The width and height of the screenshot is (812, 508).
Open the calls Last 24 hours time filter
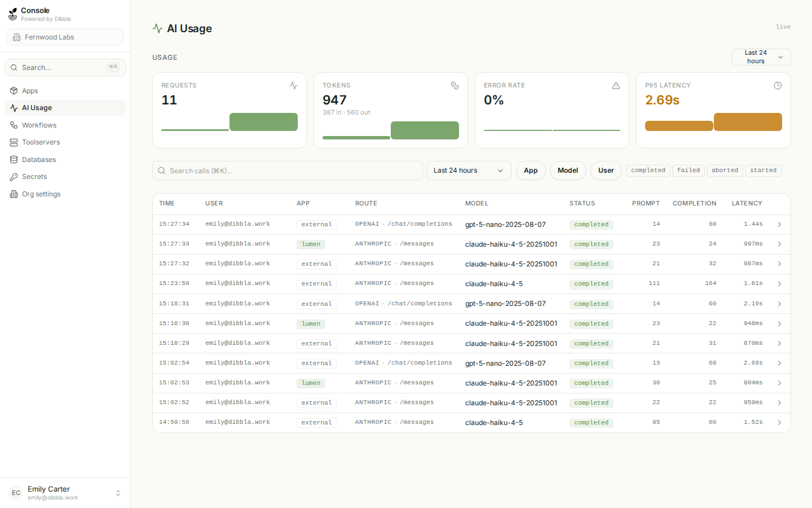pyautogui.click(x=469, y=170)
